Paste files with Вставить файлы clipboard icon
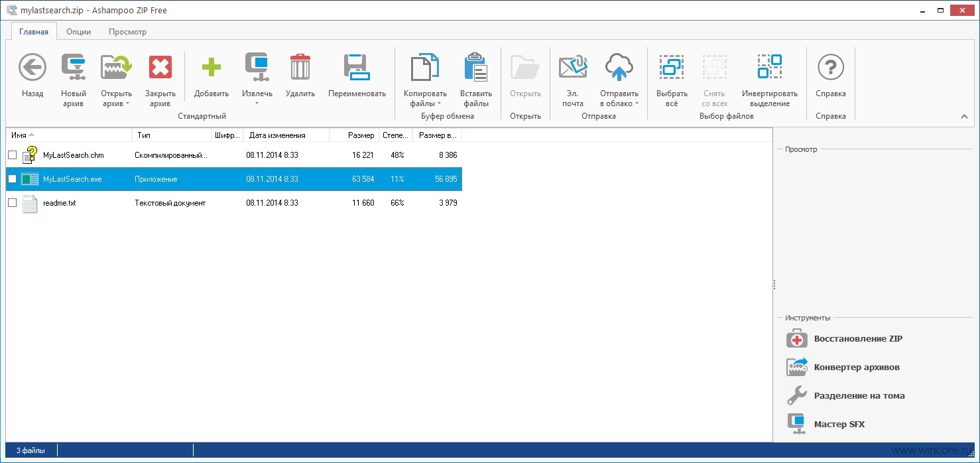Image resolution: width=980 pixels, height=463 pixels. (x=476, y=67)
